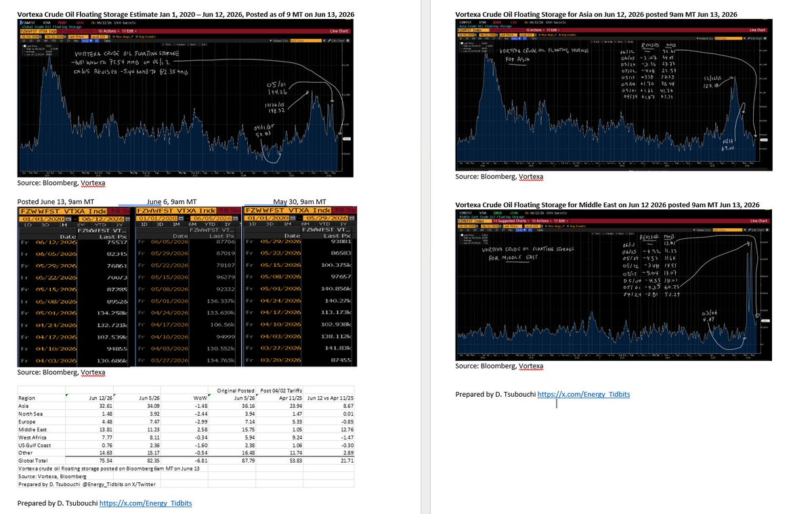Screen dimensions: 812x514
Task: Click the Global Total value 75.54
Action: 106,461
